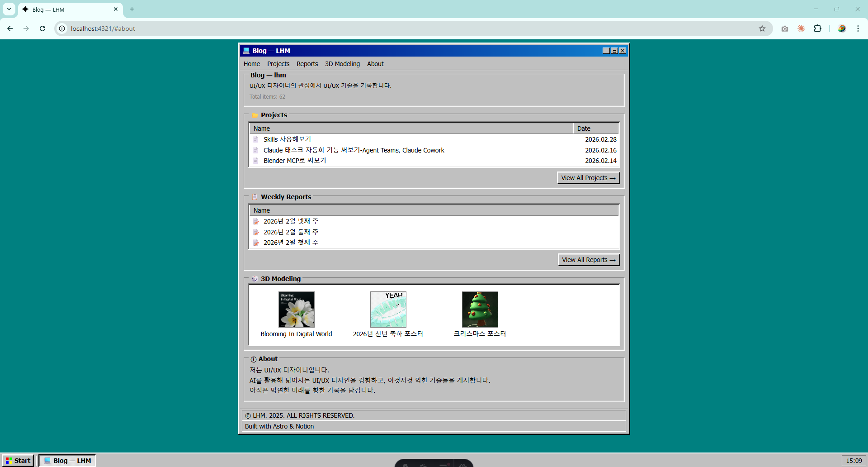Open the Blender MCP로 써보기 project entry
The height and width of the screenshot is (467, 868).
coord(294,161)
